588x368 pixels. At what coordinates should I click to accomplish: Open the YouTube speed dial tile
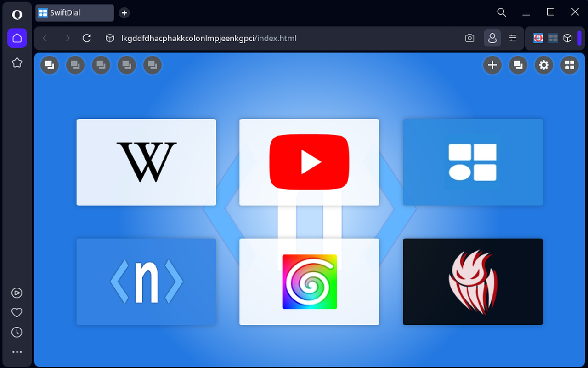309,162
